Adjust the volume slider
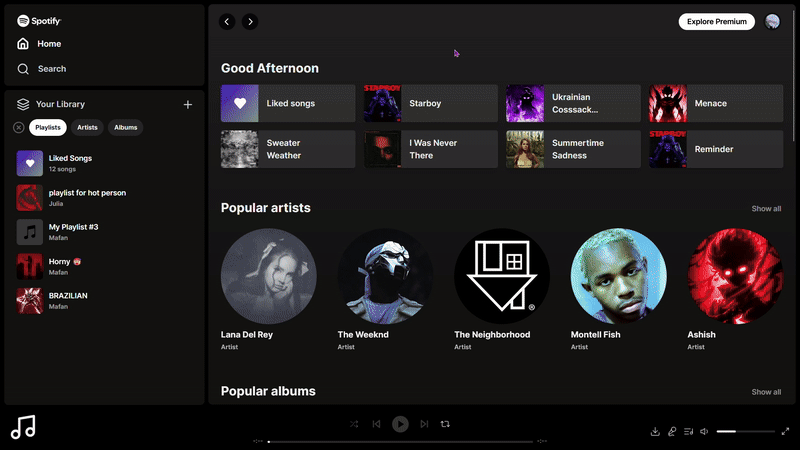 pyautogui.click(x=745, y=432)
